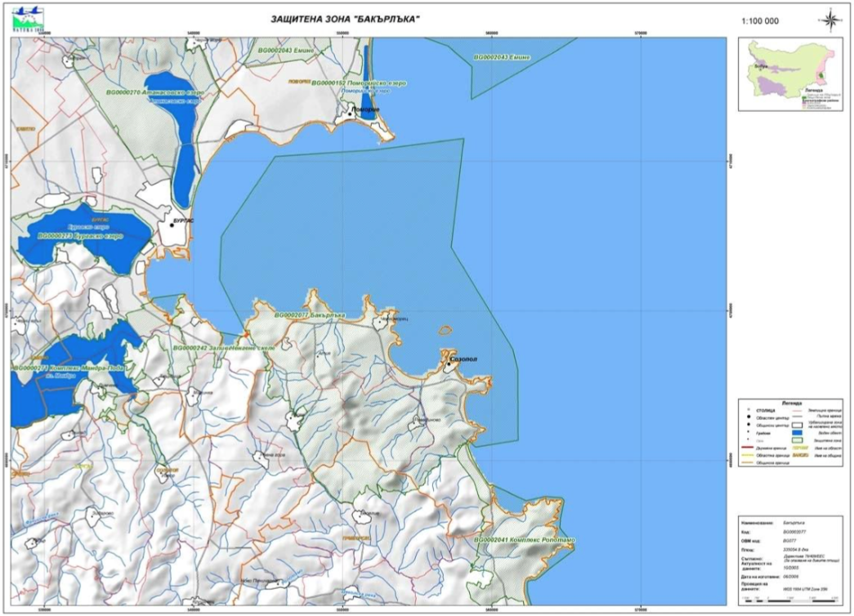Click the red state border legend line
Viewport: 854px width, 616px height.
[x=747, y=449]
